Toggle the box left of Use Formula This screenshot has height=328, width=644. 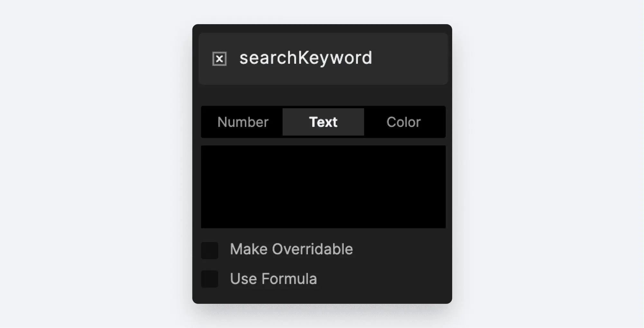(x=210, y=279)
